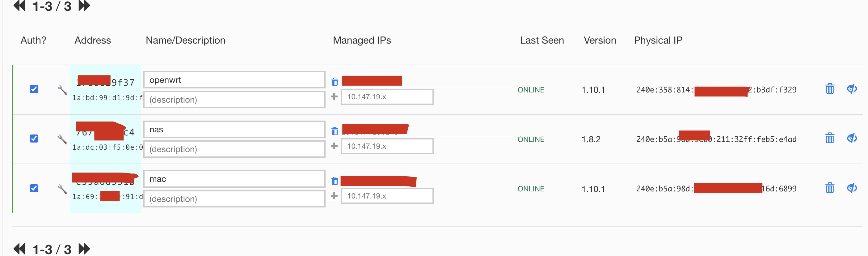The height and width of the screenshot is (256, 868).
Task: Add managed IP for openwrt member
Action: tap(334, 97)
